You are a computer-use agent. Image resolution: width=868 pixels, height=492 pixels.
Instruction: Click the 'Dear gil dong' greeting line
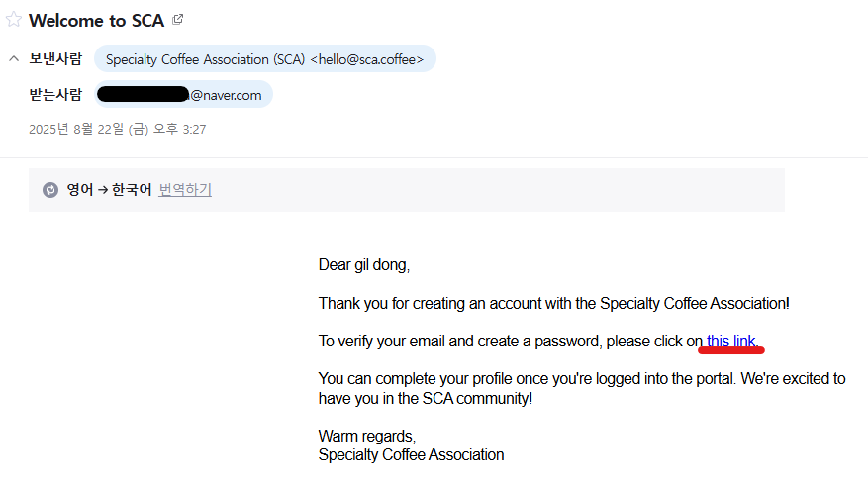pyautogui.click(x=363, y=265)
